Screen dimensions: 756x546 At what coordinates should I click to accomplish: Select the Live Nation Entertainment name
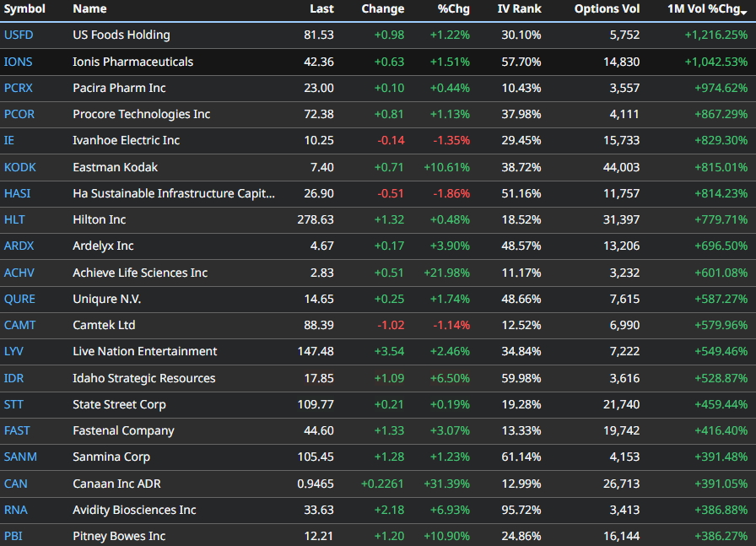pyautogui.click(x=145, y=351)
